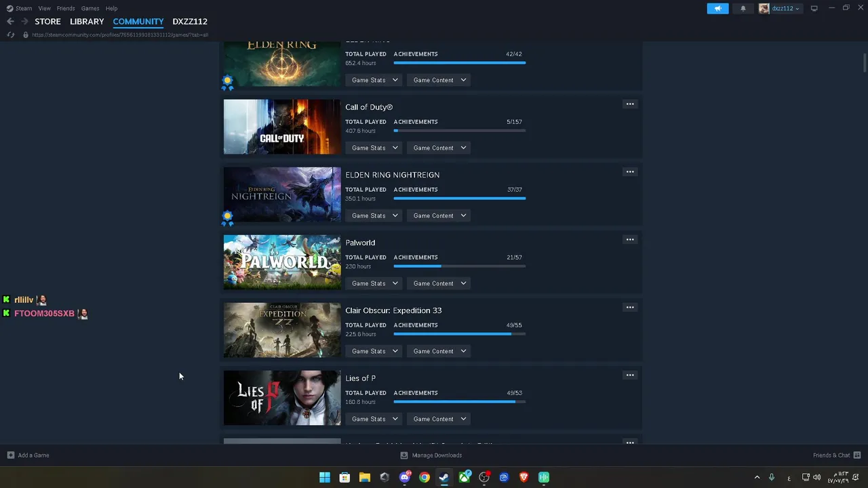Expand Game Content for Palworld
This screenshot has height=488, width=868.
(x=439, y=283)
